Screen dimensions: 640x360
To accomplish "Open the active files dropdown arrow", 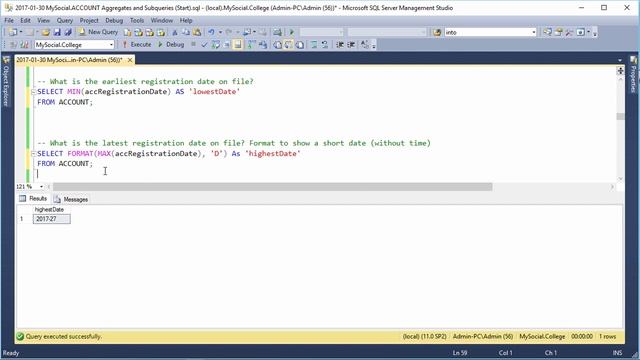I will pos(620,60).
